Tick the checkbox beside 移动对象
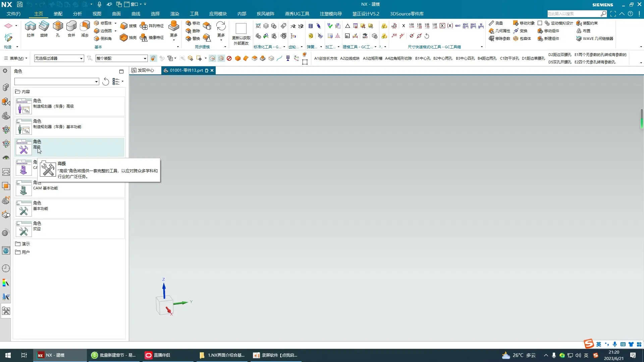The width and height of the screenshot is (644, 362). pyautogui.click(x=540, y=23)
